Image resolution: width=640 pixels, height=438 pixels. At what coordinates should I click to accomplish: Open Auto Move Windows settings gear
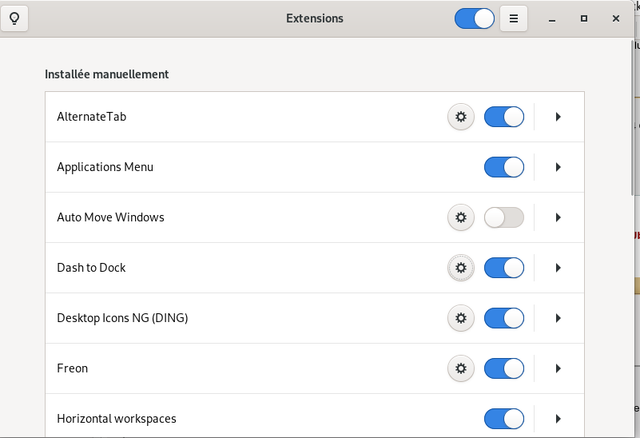coord(461,217)
